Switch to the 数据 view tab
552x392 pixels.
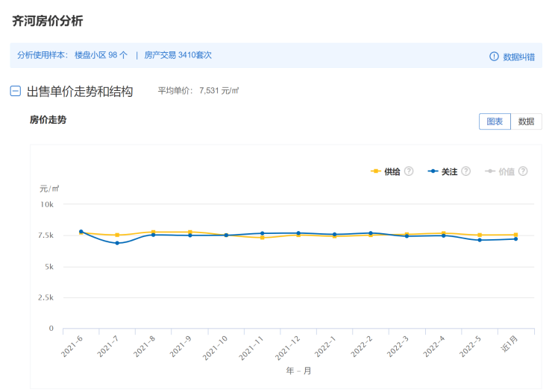point(526,121)
